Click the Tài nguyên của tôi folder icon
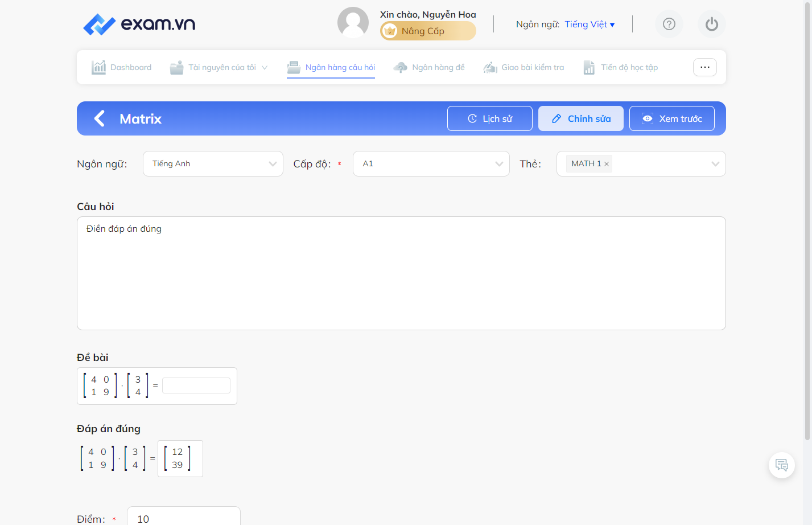This screenshot has height=525, width=812. (x=177, y=67)
